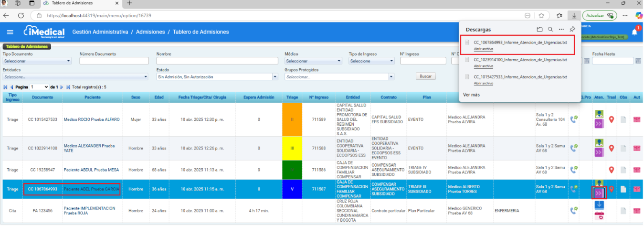Screen dimensions: 644x226
Task: Click pink authorization icon in ALEXANDER's row
Action: 636,148
